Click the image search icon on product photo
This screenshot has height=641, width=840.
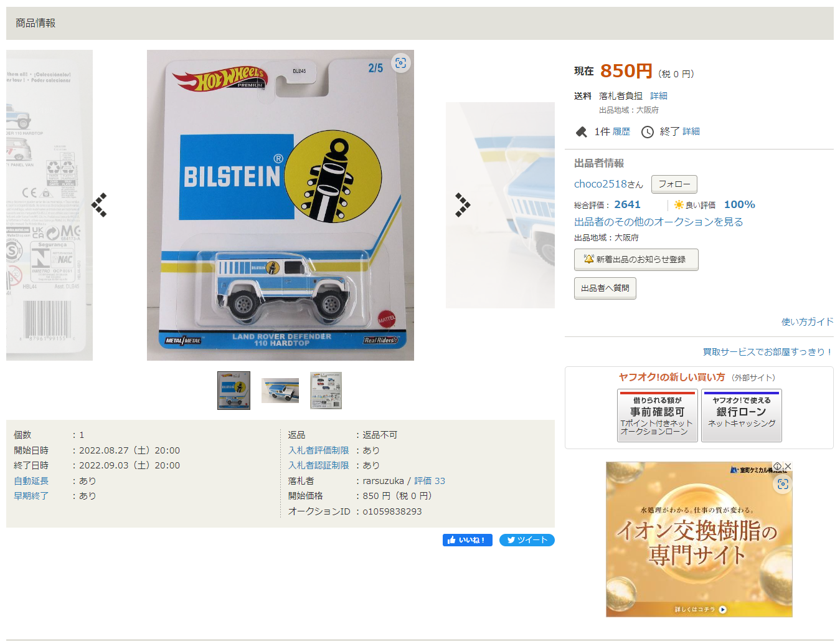tap(400, 63)
